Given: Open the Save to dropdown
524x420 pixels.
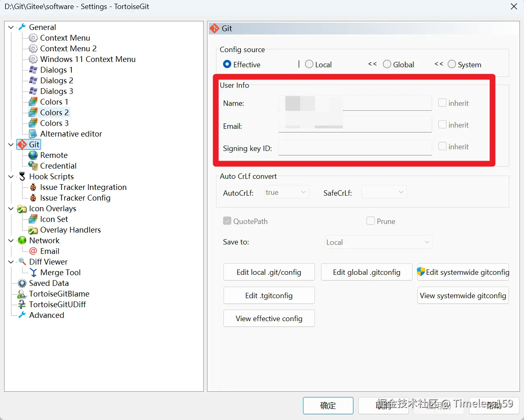Looking at the screenshot, I should [378, 242].
